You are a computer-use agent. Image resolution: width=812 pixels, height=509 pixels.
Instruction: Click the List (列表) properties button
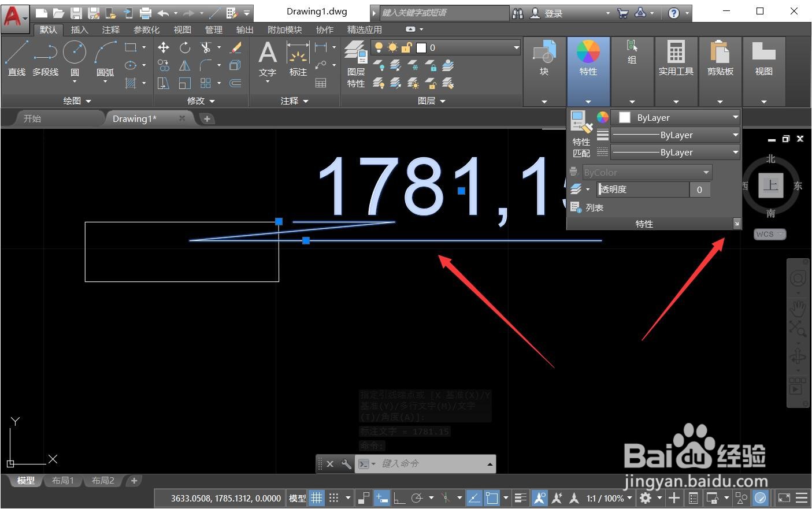point(587,207)
